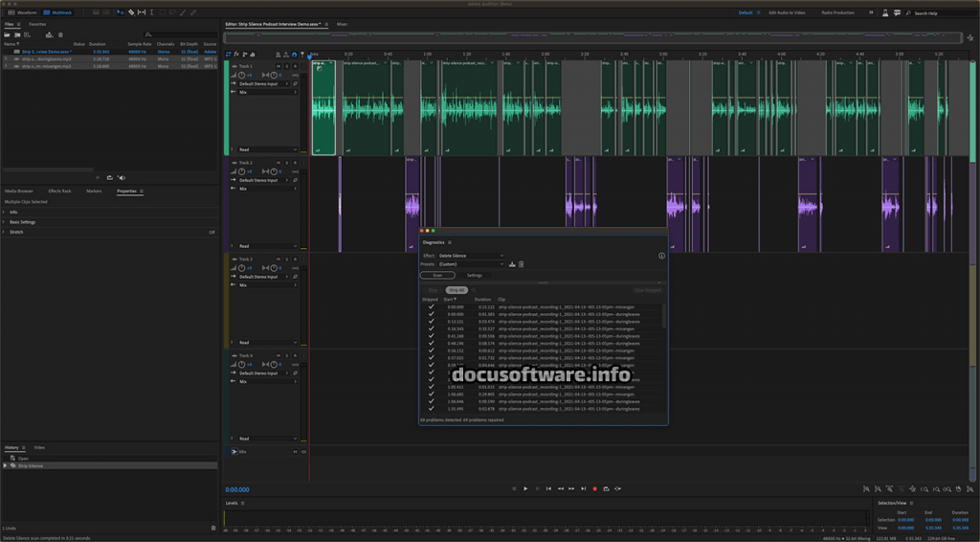Click the metronome icon above tracks
The image size is (980, 542).
(x=278, y=55)
